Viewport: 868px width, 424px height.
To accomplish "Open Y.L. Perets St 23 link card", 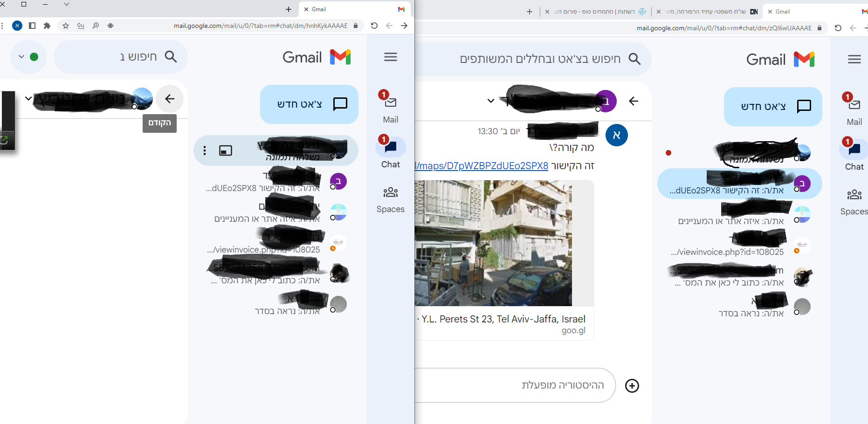I will (x=503, y=324).
